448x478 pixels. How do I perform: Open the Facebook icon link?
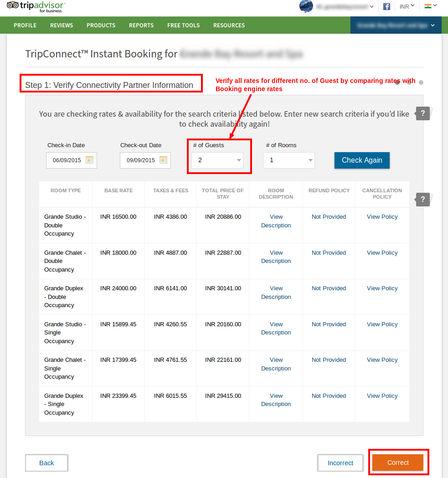coord(386,6)
